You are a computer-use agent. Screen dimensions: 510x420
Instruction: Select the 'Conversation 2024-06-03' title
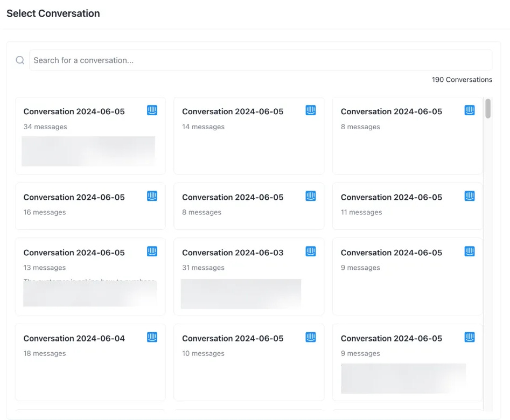233,253
